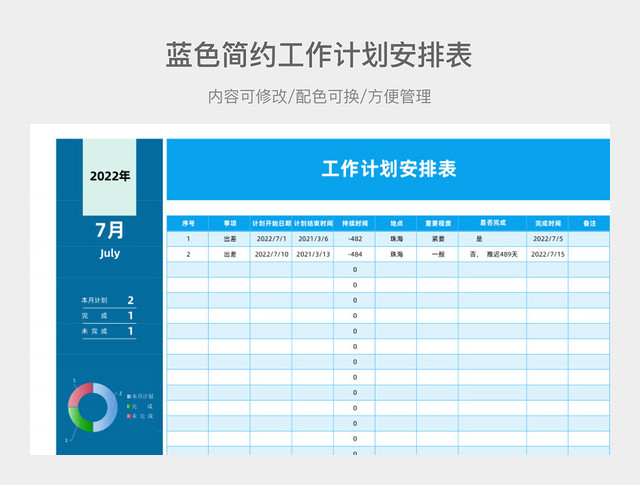Select the 重要程度 column header
640x485 pixels.
pos(438,223)
